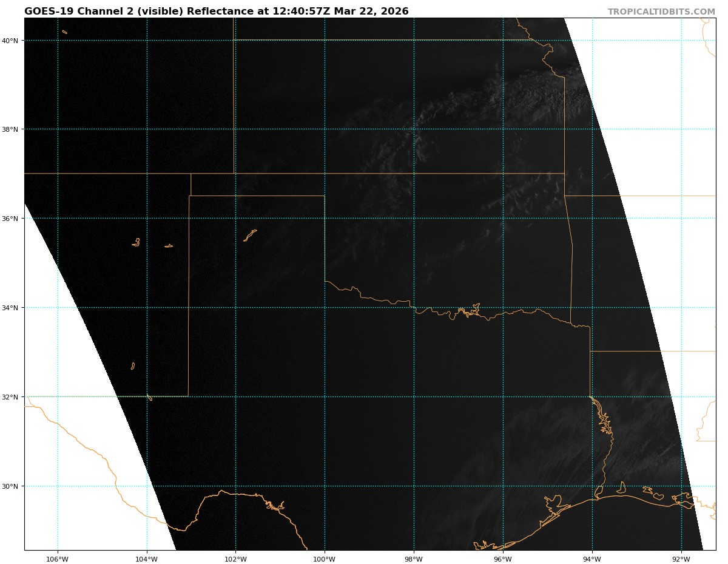This screenshot has width=728, height=564.
Task: Select the 32°N latitude label
Action: (x=10, y=397)
